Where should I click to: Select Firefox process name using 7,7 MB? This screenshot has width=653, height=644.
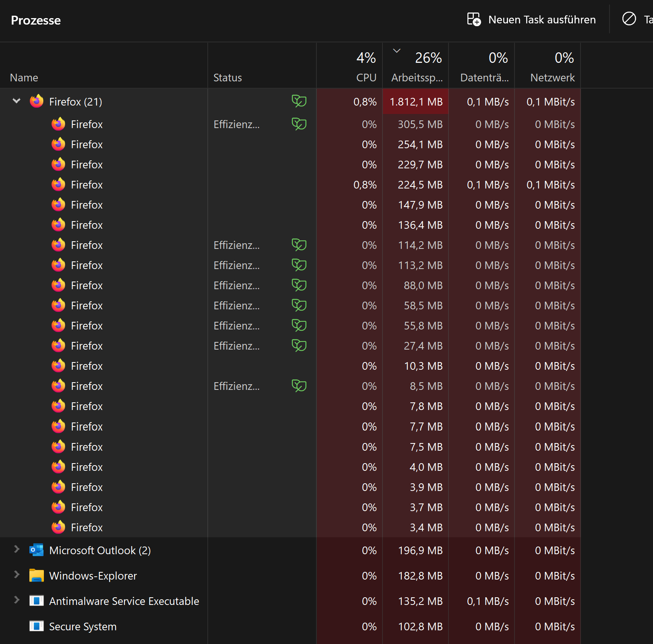87,427
